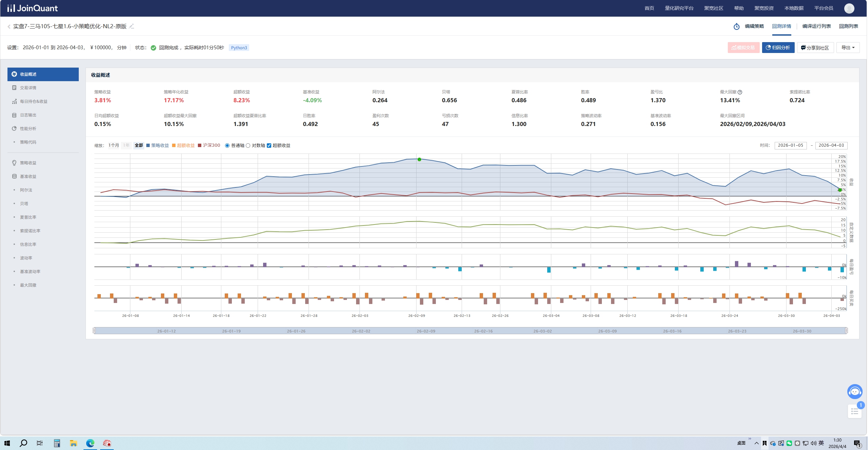This screenshot has width=868, height=450.
Task: Expand the 导出 dropdown button
Action: 848,48
